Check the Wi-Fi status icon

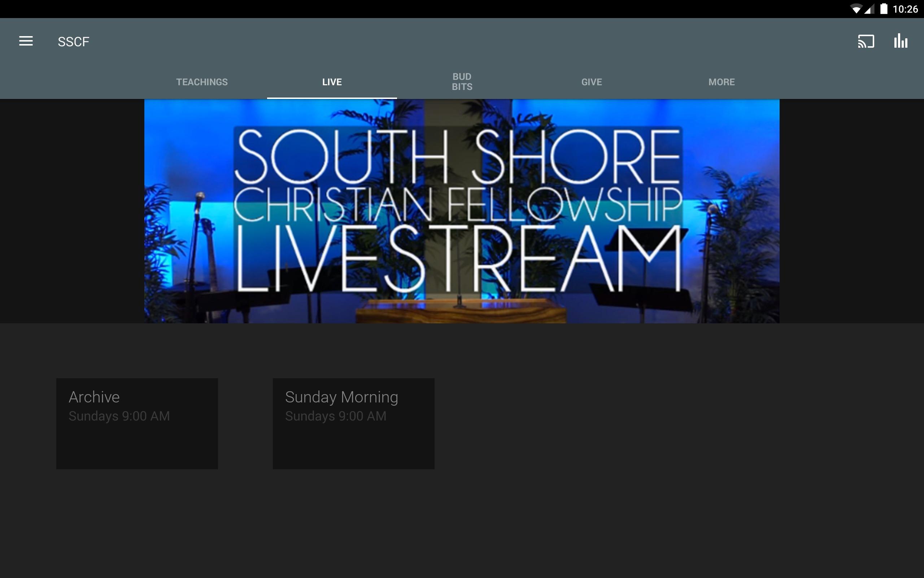[x=856, y=9]
